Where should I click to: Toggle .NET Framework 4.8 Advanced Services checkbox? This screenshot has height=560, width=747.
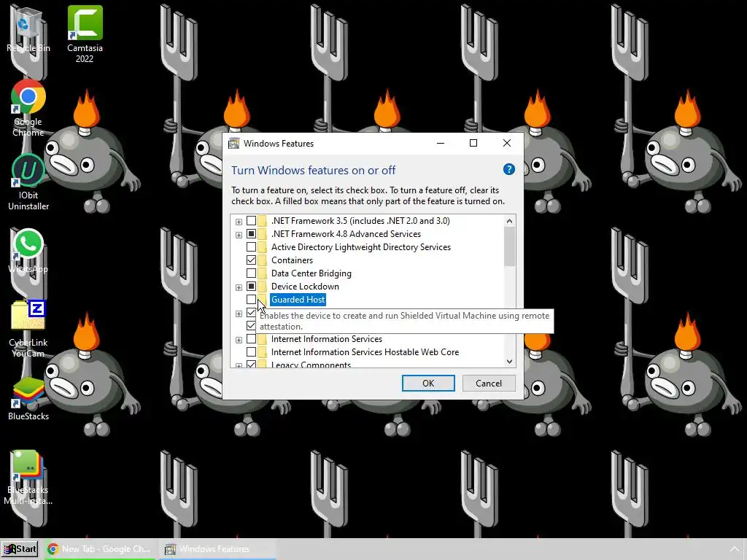(x=251, y=234)
